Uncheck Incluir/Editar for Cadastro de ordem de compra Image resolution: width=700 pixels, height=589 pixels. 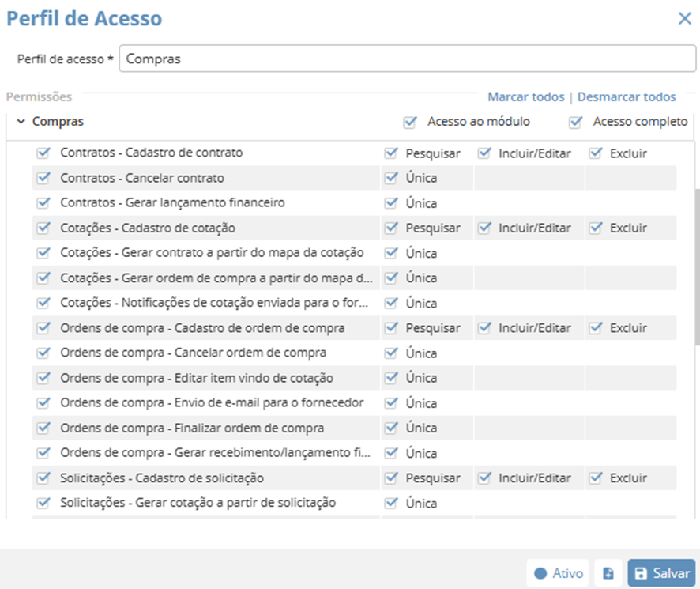(484, 327)
